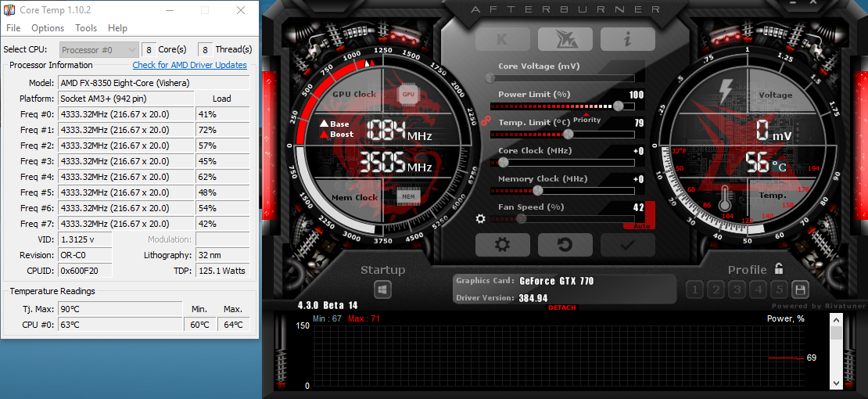Click the Revision OR-C0 value
Viewport: 868px width, 399px height.
pyautogui.click(x=84, y=255)
